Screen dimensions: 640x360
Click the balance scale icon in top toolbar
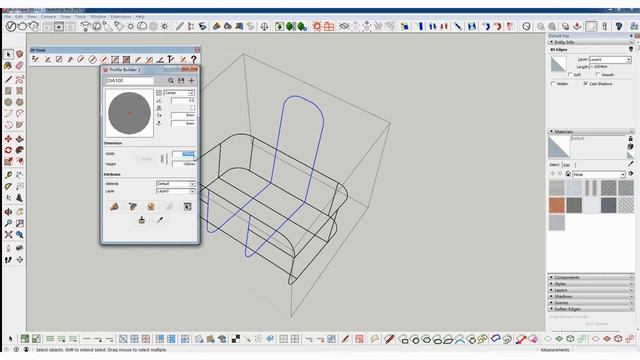pyautogui.click(x=264, y=27)
